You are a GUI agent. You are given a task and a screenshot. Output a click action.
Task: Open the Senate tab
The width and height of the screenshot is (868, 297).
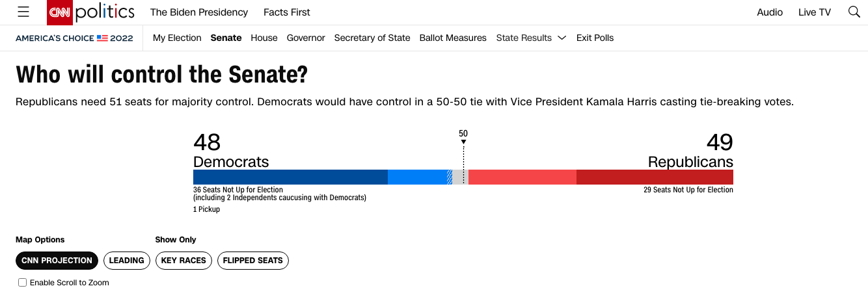pyautogui.click(x=226, y=38)
